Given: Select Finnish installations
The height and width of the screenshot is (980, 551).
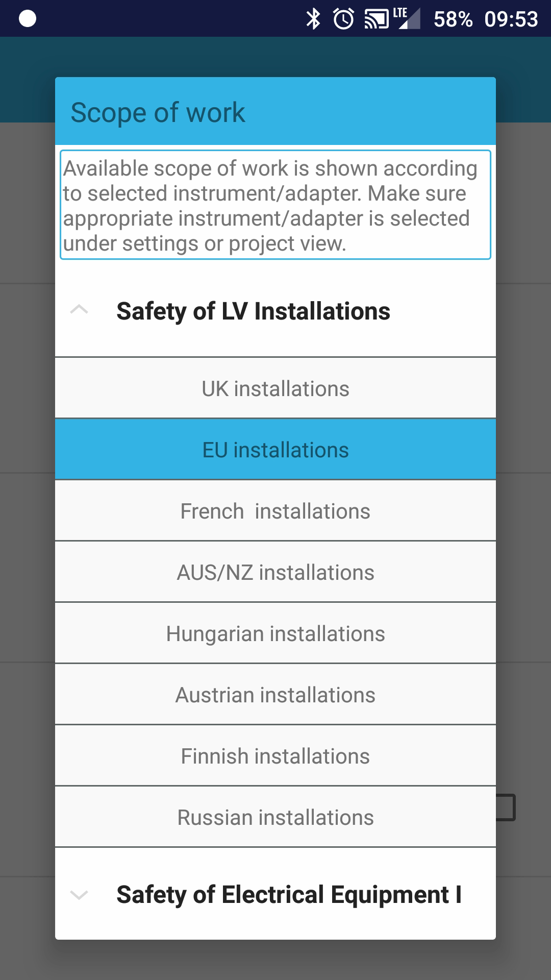Looking at the screenshot, I should (x=275, y=756).
